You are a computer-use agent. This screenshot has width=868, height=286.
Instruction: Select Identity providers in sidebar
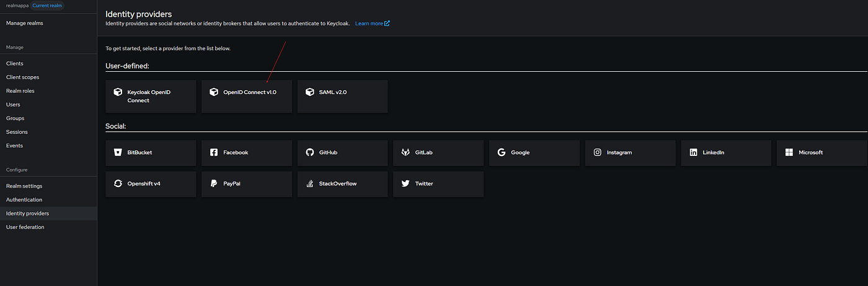(48, 214)
